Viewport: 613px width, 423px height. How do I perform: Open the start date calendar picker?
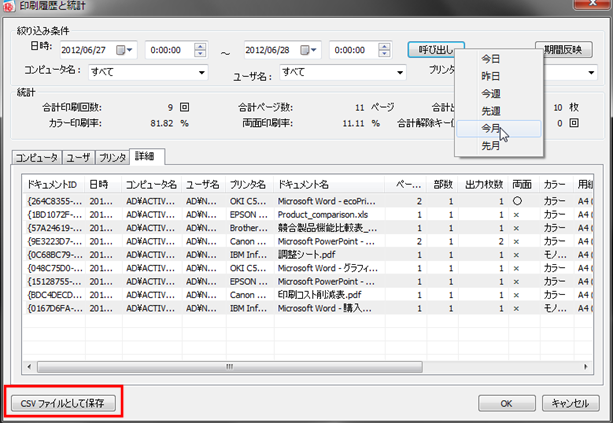pos(125,50)
